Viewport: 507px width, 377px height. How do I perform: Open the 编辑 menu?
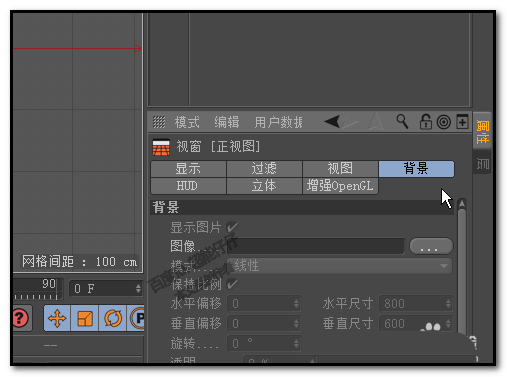click(227, 122)
